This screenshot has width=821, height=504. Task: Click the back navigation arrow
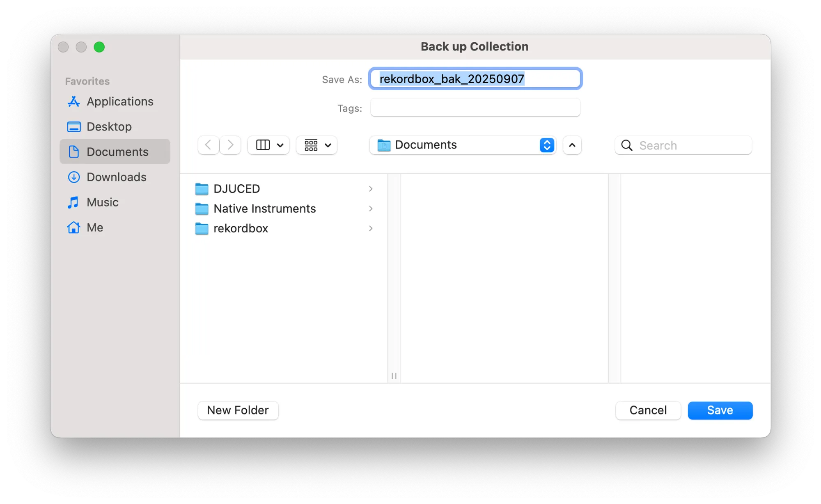(x=208, y=145)
